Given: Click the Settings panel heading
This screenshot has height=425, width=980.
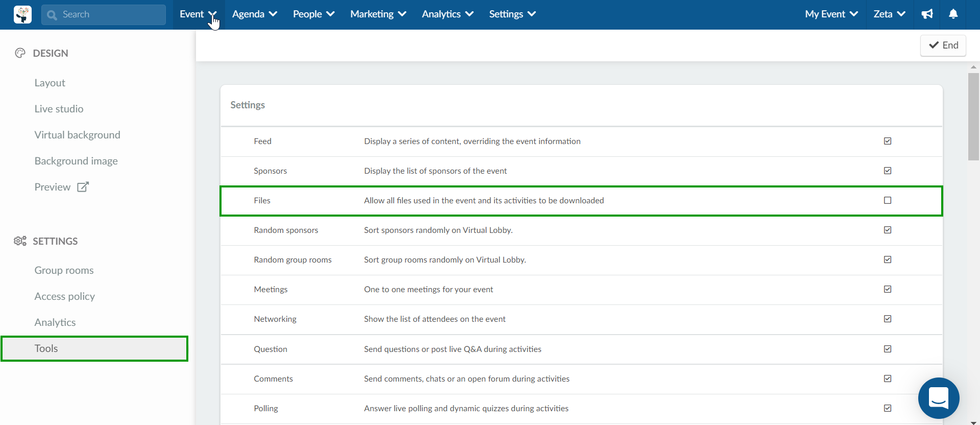Looking at the screenshot, I should (248, 105).
